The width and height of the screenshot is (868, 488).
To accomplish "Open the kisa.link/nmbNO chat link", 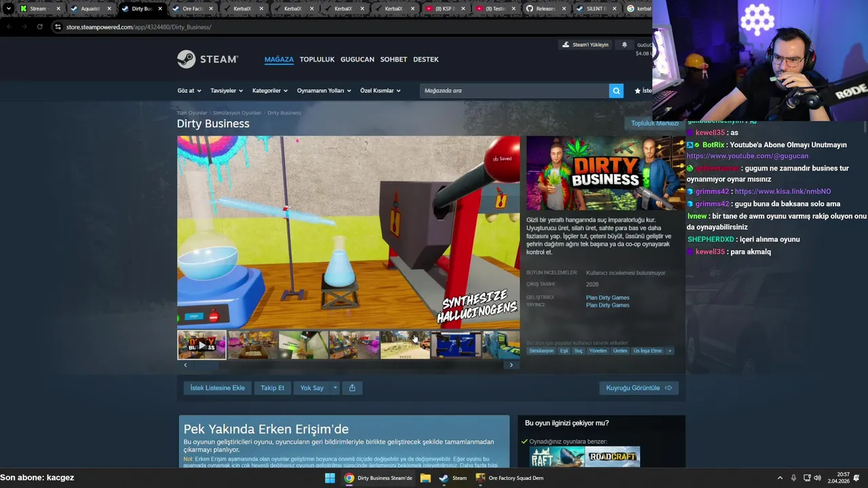I will click(783, 191).
